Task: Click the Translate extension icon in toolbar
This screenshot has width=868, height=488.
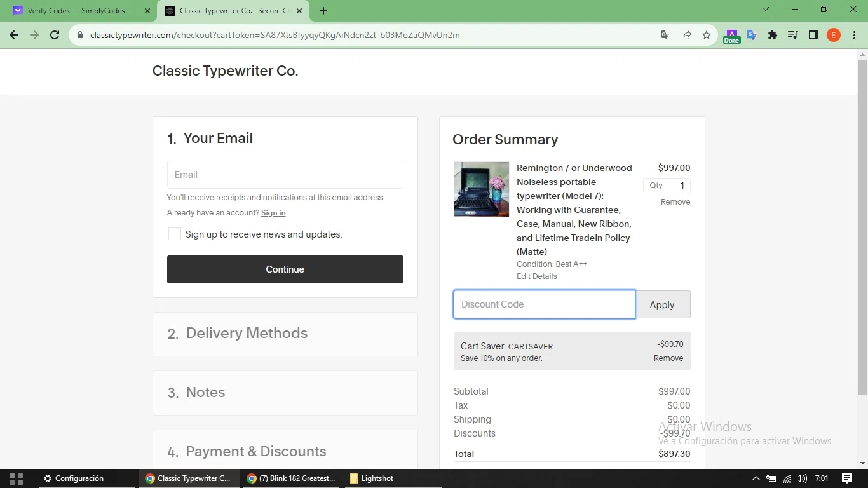Action: pyautogui.click(x=752, y=35)
